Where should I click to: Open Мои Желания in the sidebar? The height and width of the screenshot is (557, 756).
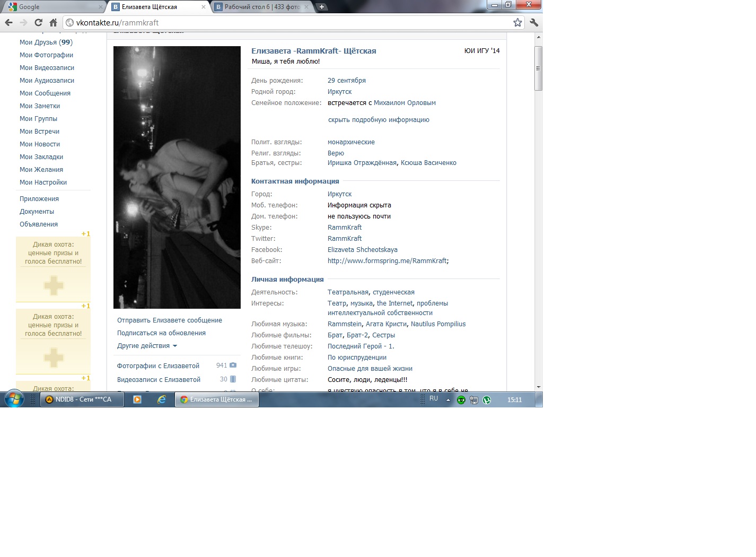(x=41, y=170)
